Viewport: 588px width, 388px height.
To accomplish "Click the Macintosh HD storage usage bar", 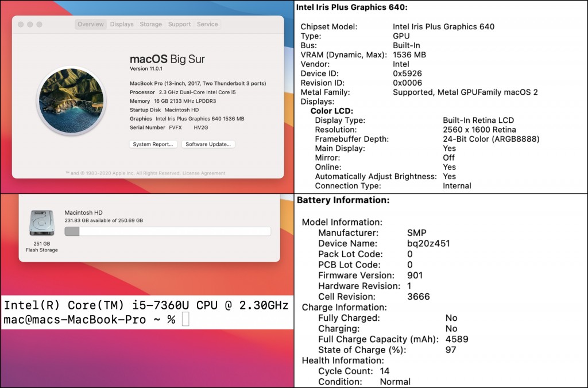I will point(168,231).
